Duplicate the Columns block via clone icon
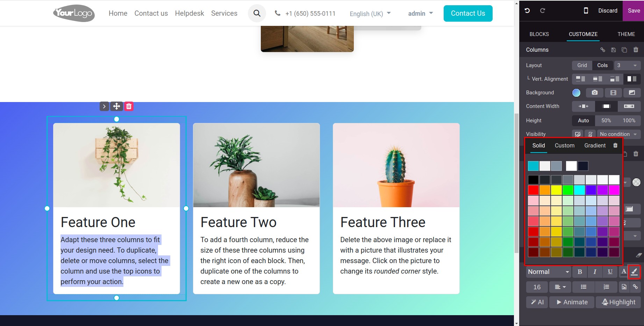644x326 pixels. coord(624,50)
